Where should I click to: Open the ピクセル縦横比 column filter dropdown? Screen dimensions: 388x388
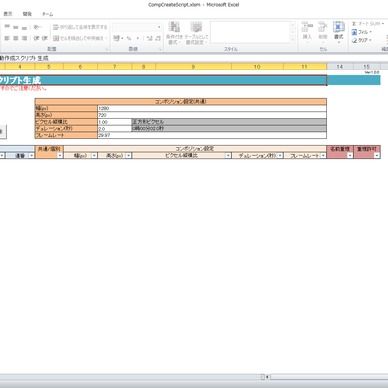point(228,155)
